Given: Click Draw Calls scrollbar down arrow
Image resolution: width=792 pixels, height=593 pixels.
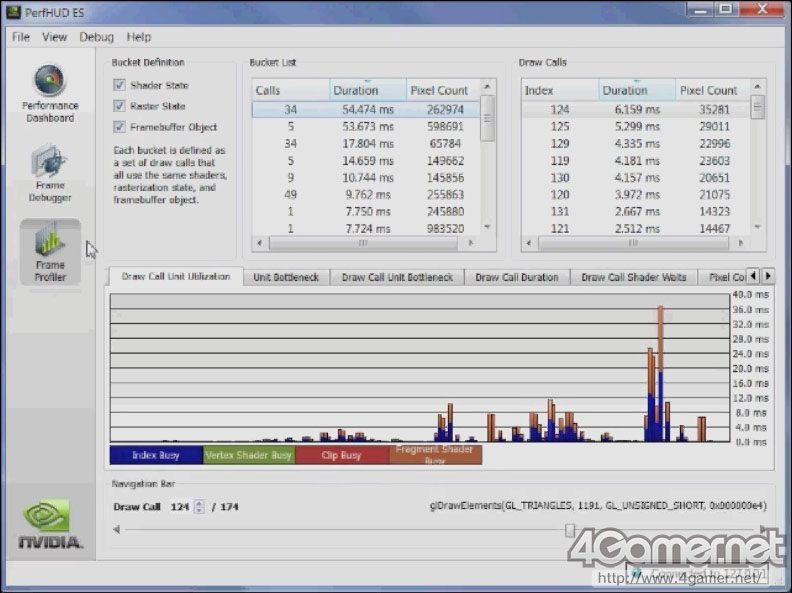Looking at the screenshot, I should tap(757, 227).
